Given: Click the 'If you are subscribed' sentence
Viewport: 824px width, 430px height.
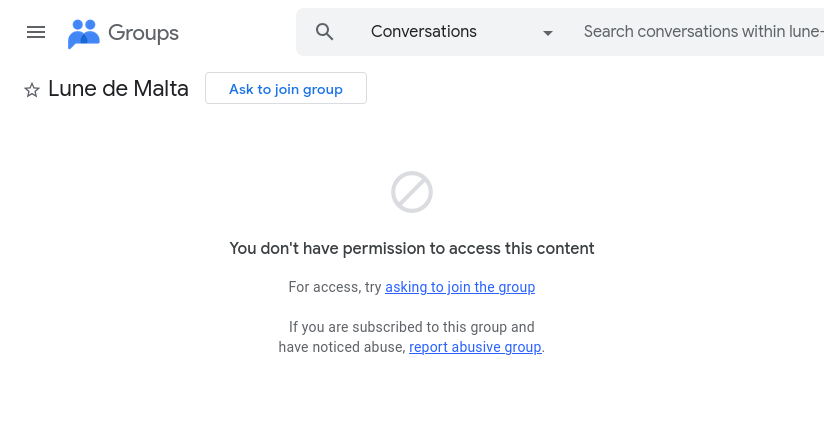Looking at the screenshot, I should point(411,327).
